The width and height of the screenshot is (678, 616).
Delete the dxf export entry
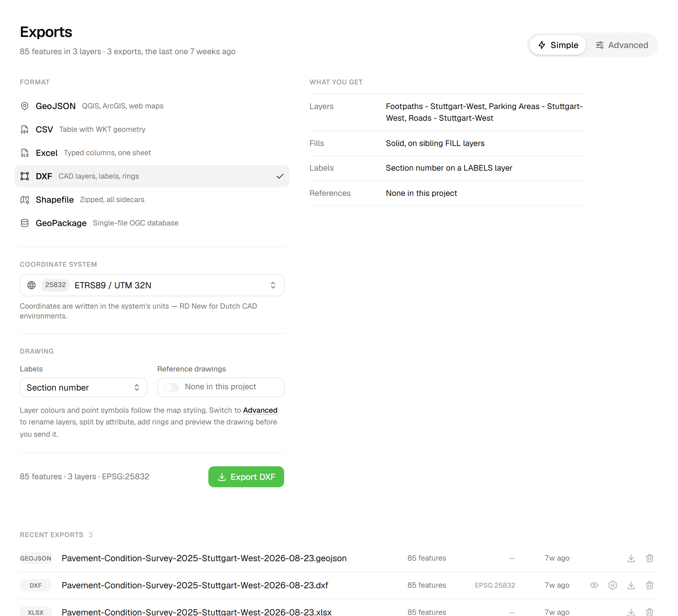pos(649,585)
